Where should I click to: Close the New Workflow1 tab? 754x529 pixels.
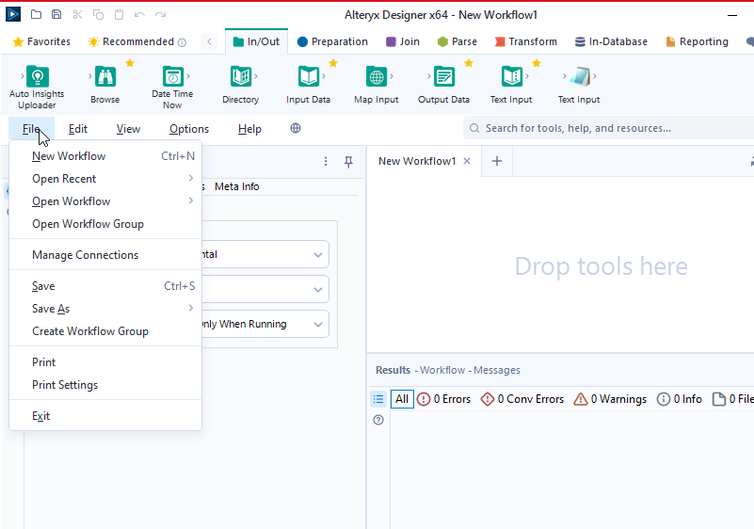(x=466, y=161)
